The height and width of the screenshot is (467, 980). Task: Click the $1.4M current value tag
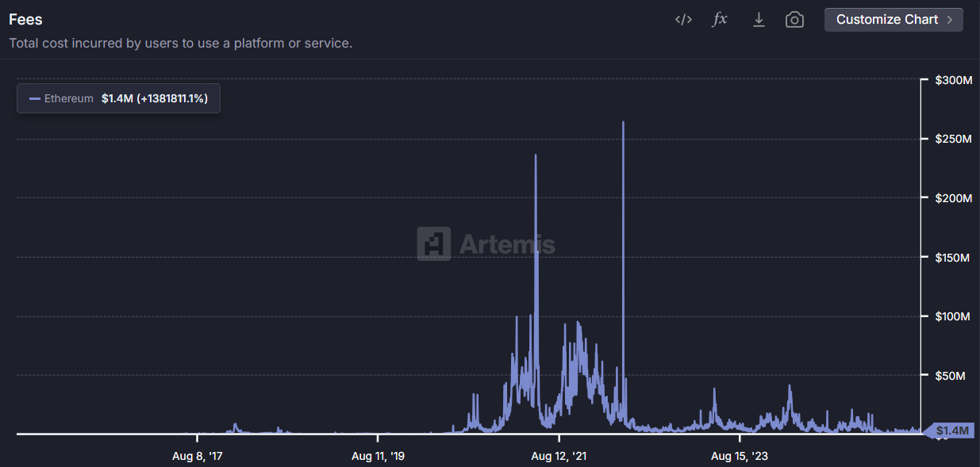pyautogui.click(x=951, y=431)
